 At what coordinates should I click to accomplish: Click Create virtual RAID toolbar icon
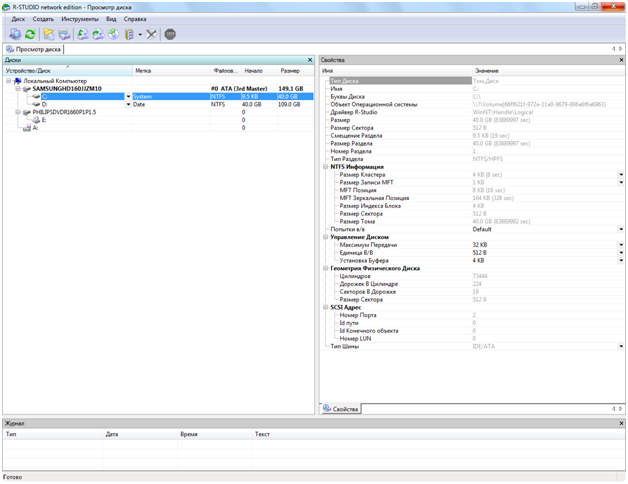(x=129, y=34)
